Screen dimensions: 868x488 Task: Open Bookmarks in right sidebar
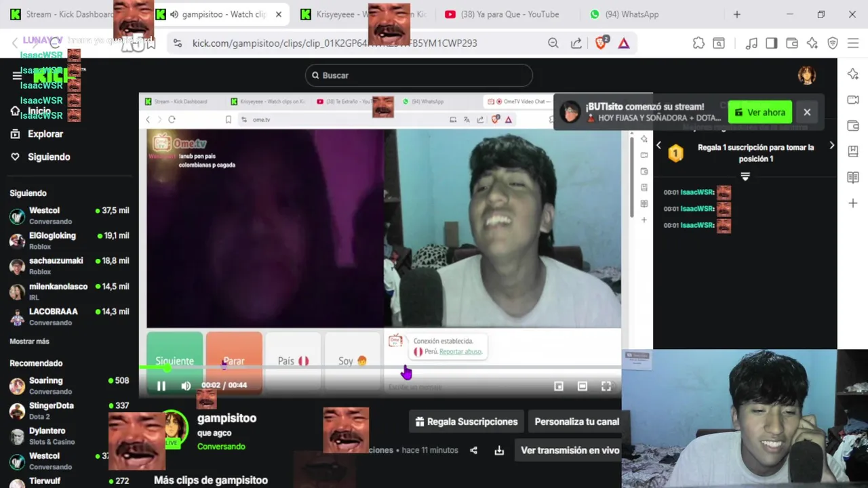coord(853,152)
